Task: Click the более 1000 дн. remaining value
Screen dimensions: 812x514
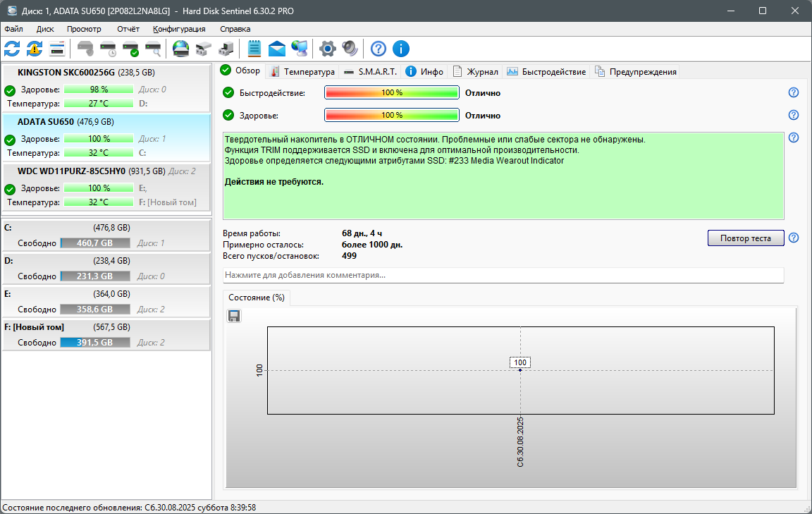Action: tap(372, 245)
